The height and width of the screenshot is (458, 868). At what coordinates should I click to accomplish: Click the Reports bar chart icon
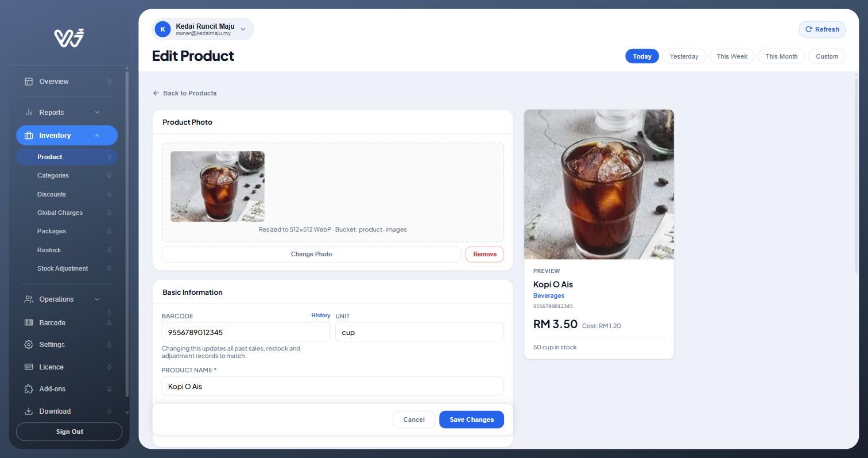tap(29, 113)
